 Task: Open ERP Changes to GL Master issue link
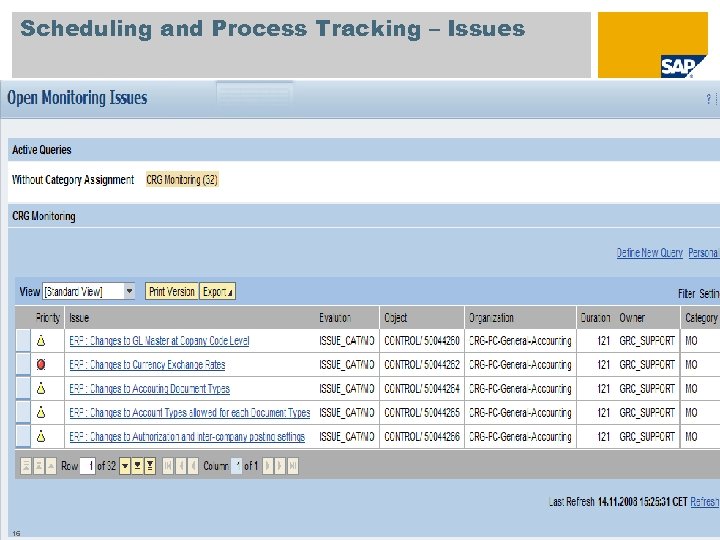coord(159,341)
